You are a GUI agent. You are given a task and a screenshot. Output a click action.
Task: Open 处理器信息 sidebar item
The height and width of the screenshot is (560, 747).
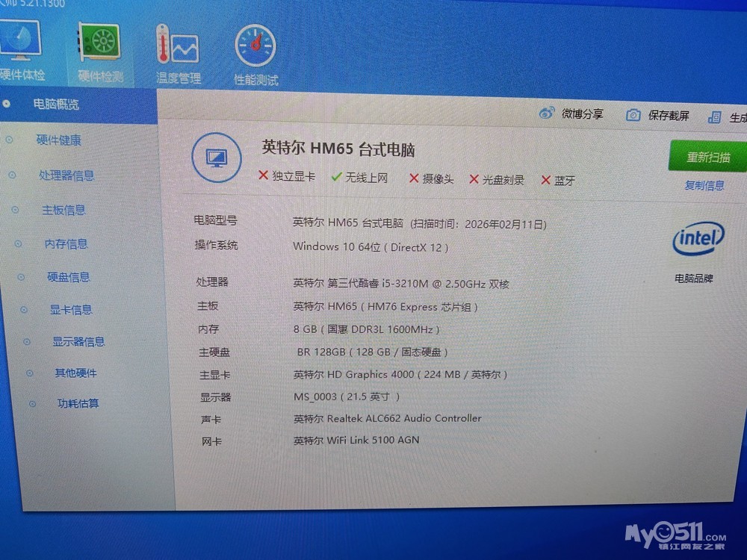point(66,175)
